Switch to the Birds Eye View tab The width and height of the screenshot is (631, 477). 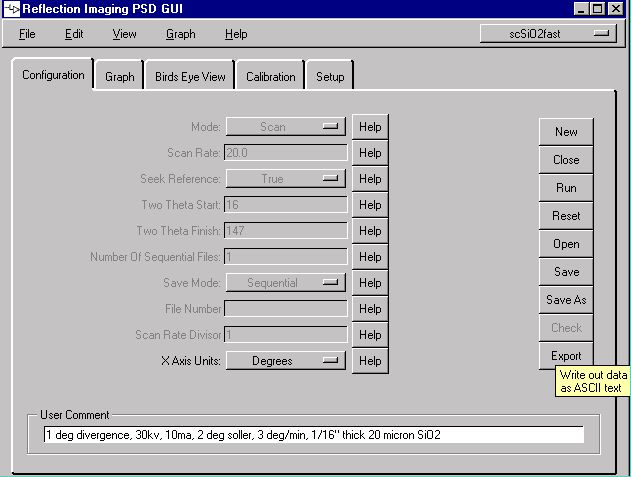[x=190, y=76]
